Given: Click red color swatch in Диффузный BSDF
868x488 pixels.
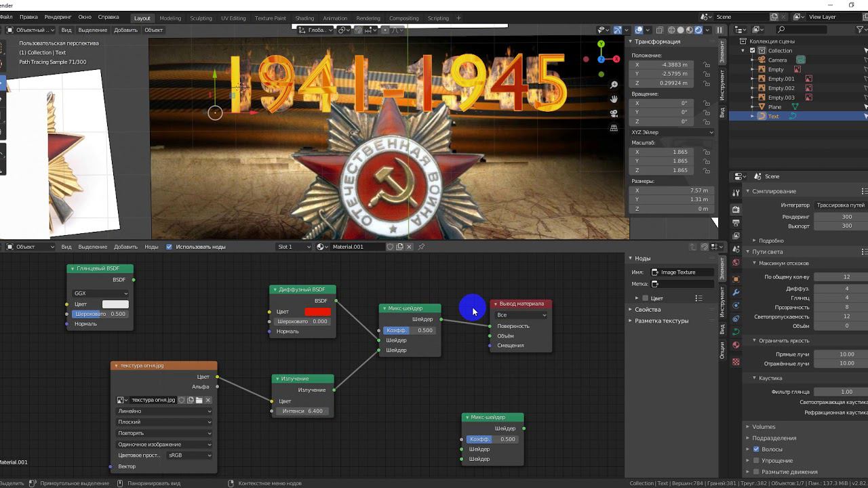Looking at the screenshot, I should 317,312.
